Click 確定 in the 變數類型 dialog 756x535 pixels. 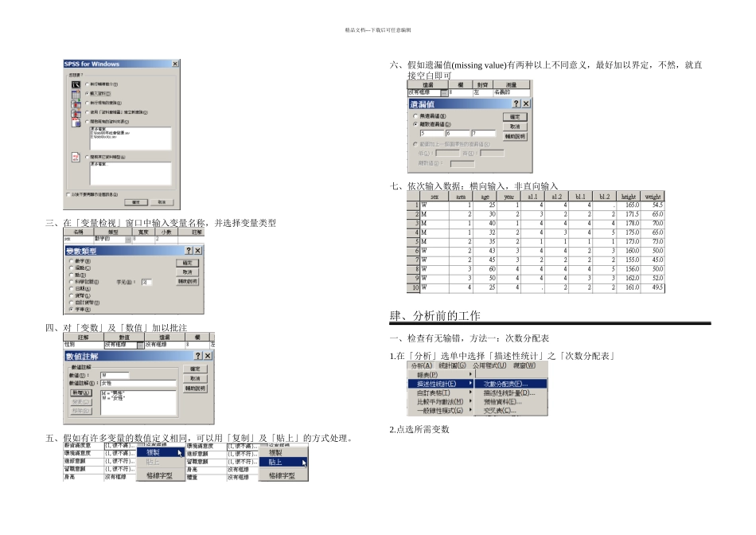pos(187,263)
